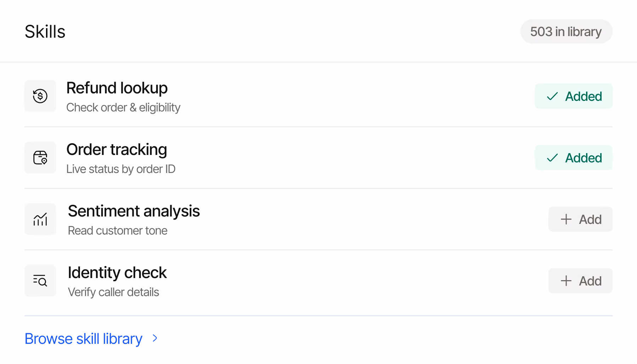Click the Skills panel heading
This screenshot has width=637, height=364.
click(x=45, y=31)
